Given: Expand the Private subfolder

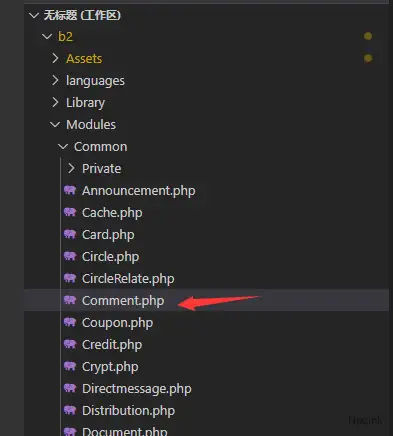Looking at the screenshot, I should tap(71, 168).
